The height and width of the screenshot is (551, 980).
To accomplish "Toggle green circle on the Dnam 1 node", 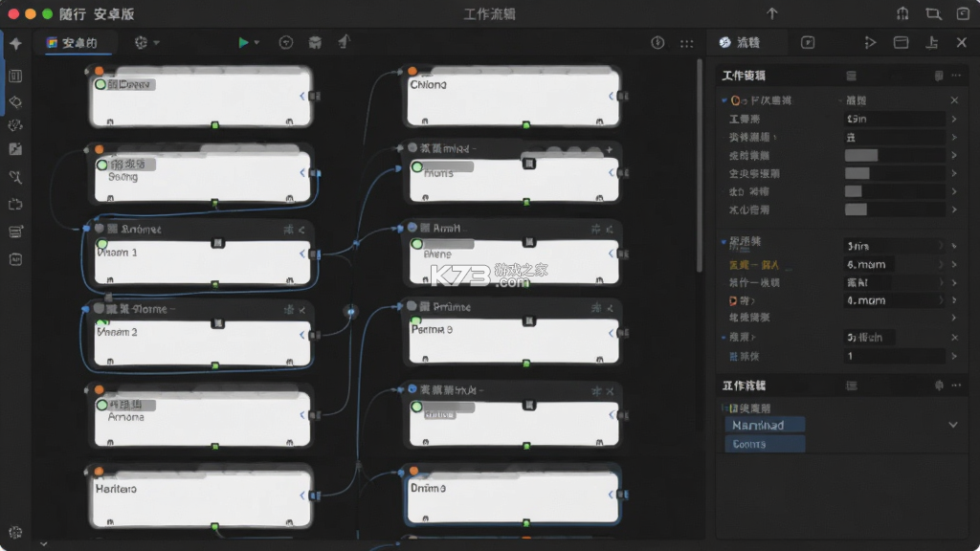I will click(x=102, y=244).
